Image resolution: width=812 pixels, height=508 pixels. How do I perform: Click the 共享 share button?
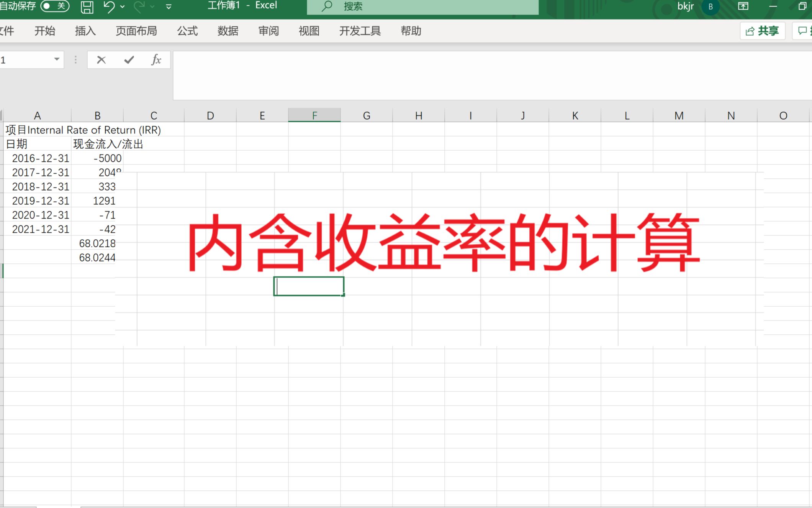point(762,31)
